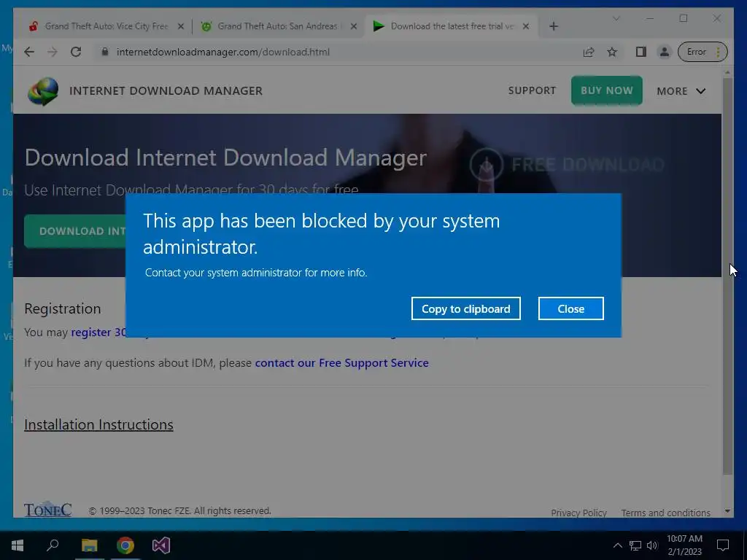Click Close on the blocked app dialog
This screenshot has width=747, height=560.
[570, 308]
